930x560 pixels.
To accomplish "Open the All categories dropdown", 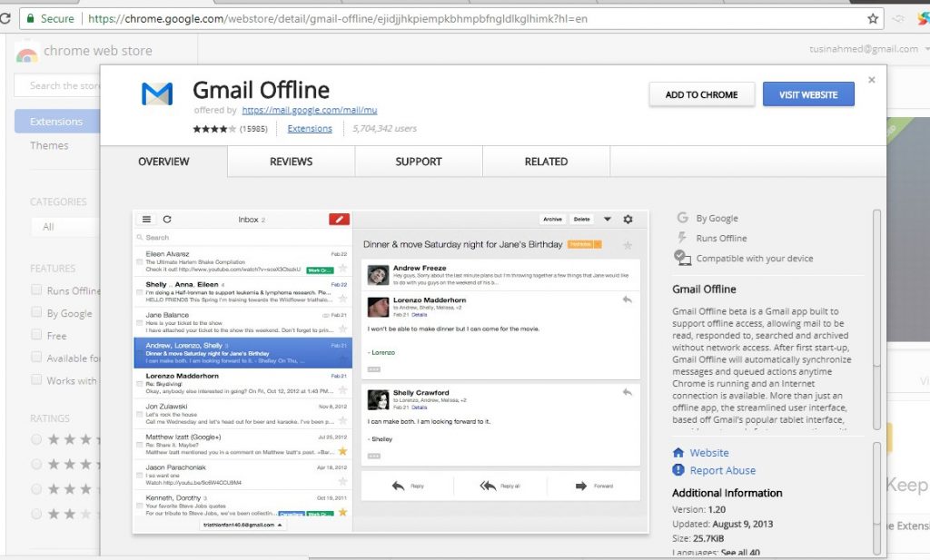I will tap(64, 227).
